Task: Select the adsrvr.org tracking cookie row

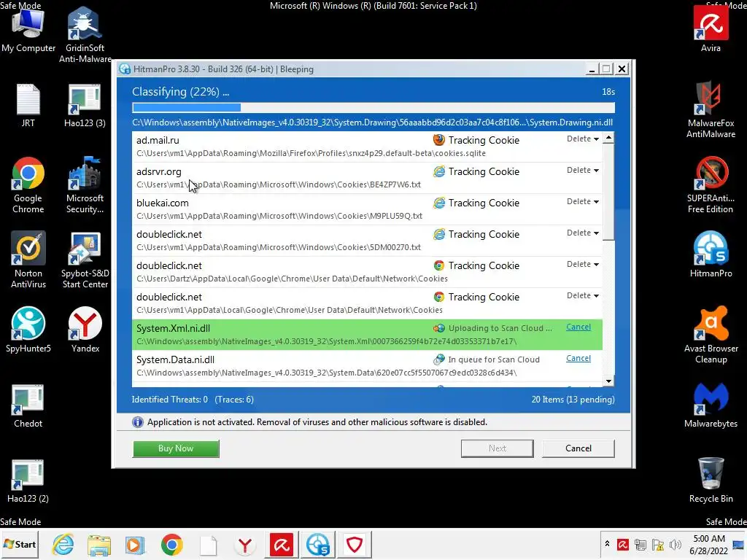Action: coord(368,178)
